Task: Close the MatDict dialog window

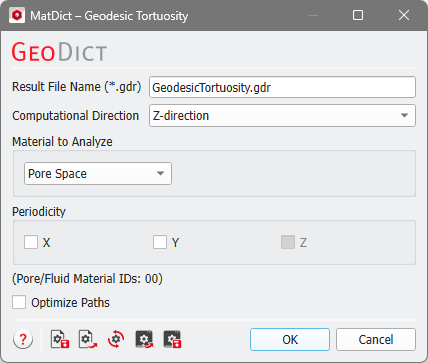Action: click(404, 15)
